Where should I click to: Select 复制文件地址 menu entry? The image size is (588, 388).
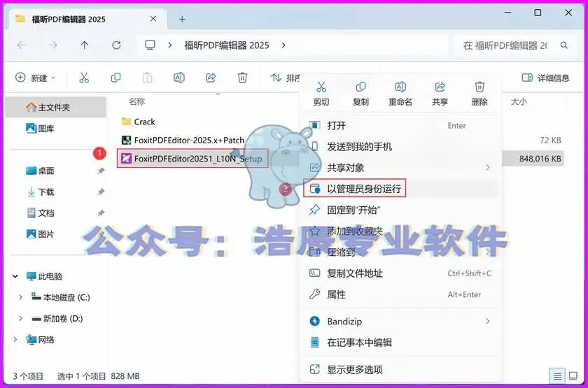click(x=400, y=273)
